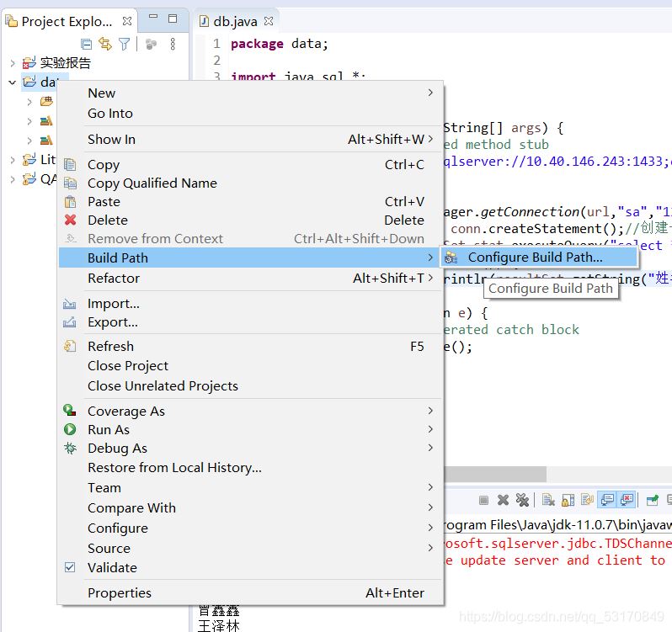Image resolution: width=672 pixels, height=632 pixels.
Task: Choose Copy in the context menu
Action: click(x=250, y=164)
